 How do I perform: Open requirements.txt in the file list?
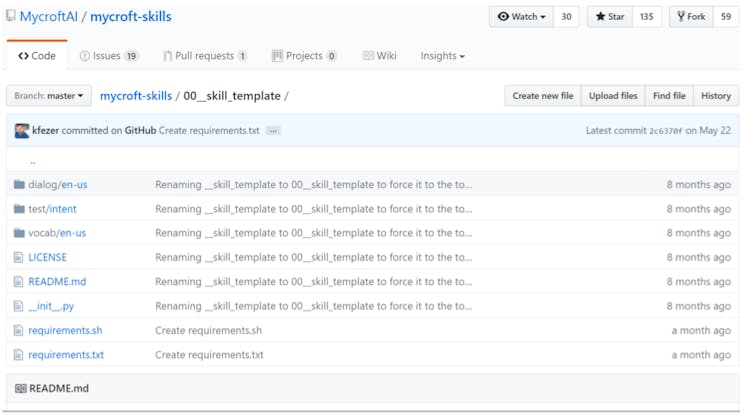point(66,355)
